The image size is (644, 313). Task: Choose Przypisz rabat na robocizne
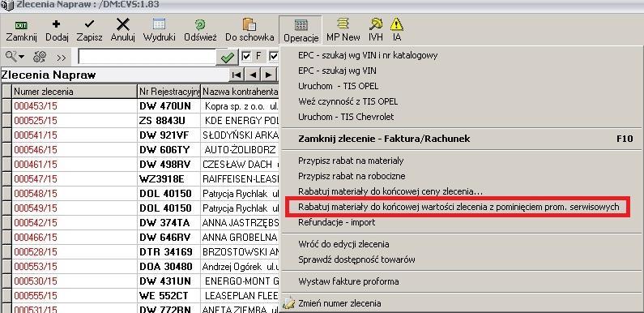pyautogui.click(x=352, y=176)
